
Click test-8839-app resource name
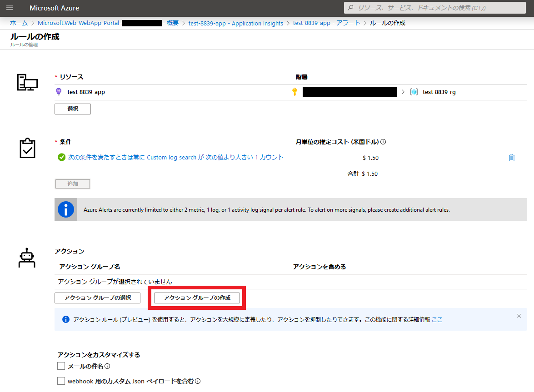(86, 92)
